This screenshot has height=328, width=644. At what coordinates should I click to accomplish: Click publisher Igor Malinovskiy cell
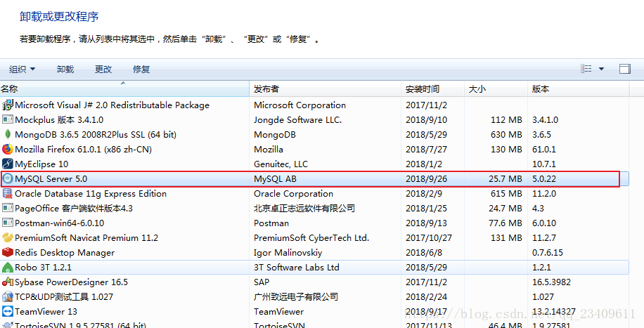(288, 252)
